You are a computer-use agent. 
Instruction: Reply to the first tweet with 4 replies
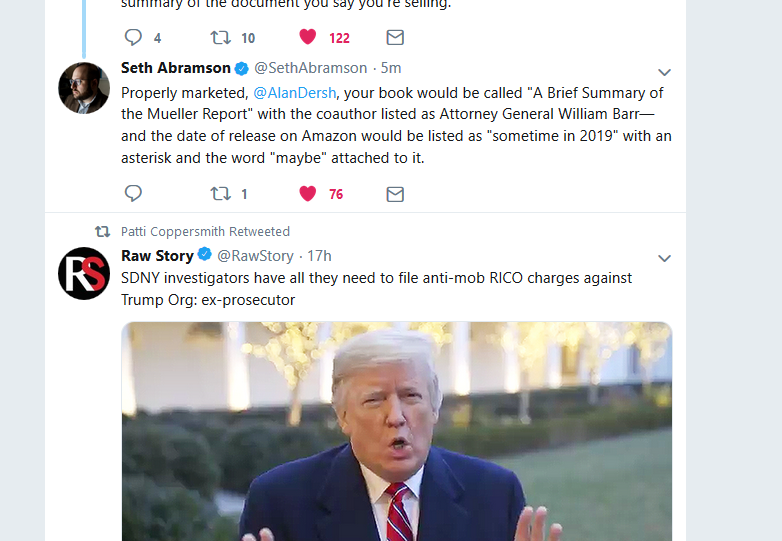pyautogui.click(x=133, y=37)
